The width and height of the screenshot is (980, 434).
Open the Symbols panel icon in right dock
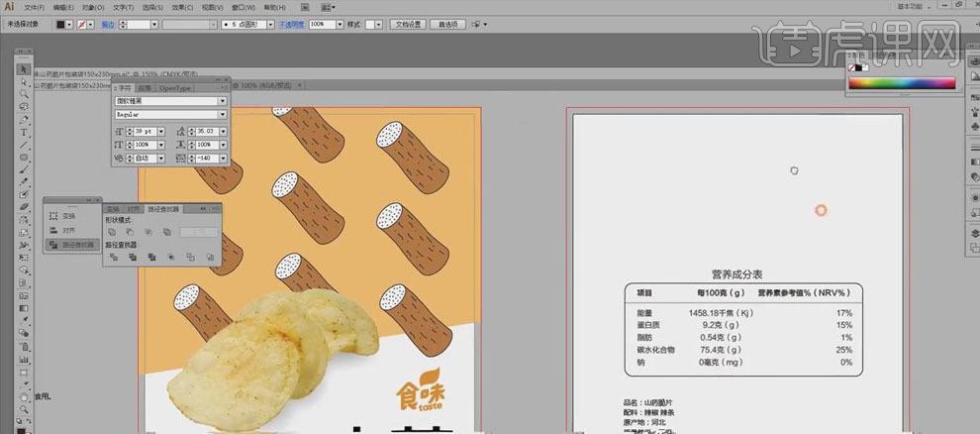(974, 127)
